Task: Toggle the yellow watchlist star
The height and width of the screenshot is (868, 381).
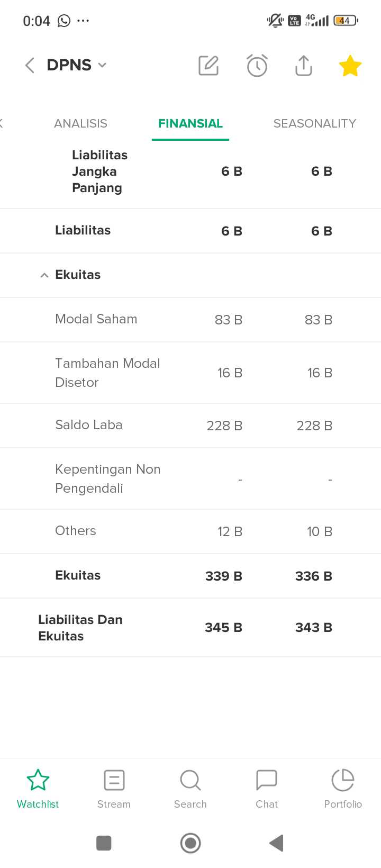Action: pos(350,66)
